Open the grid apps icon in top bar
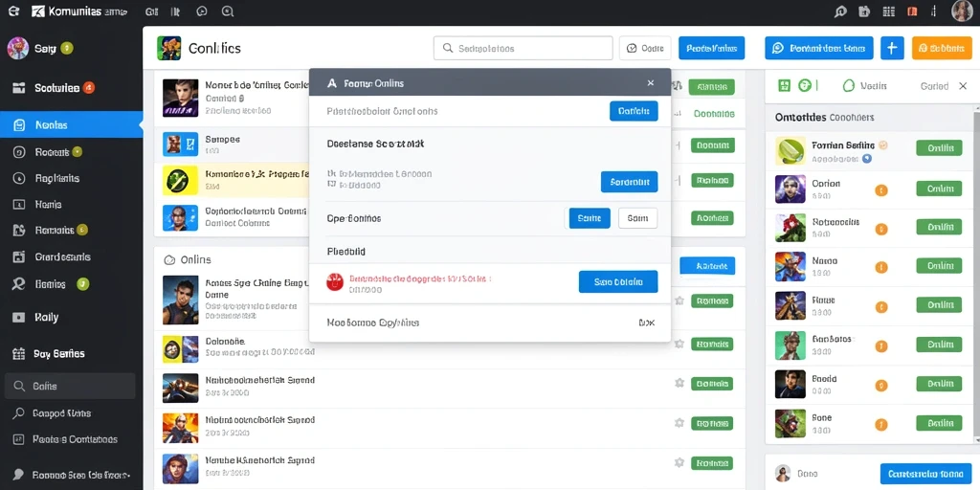 coord(889,11)
